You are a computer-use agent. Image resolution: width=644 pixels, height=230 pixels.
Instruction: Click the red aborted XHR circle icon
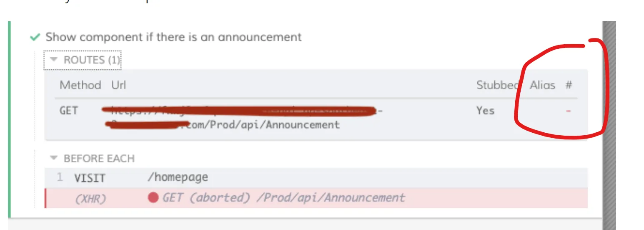[x=153, y=197]
